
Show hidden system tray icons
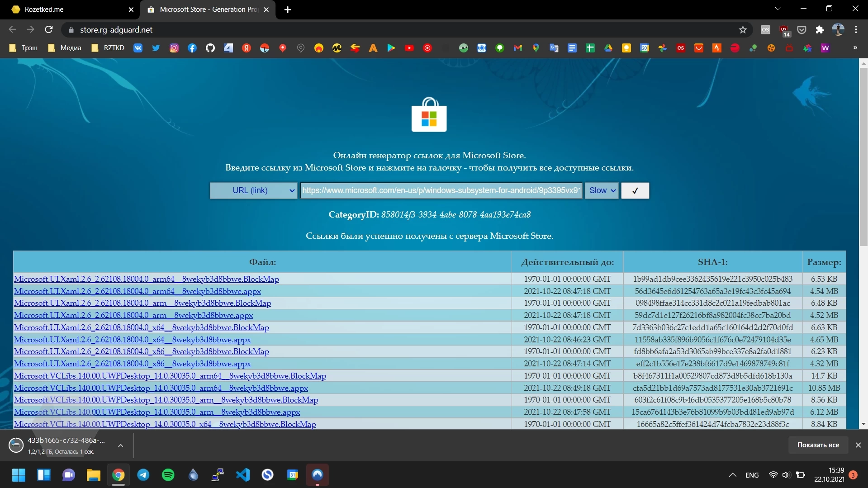pyautogui.click(x=732, y=475)
